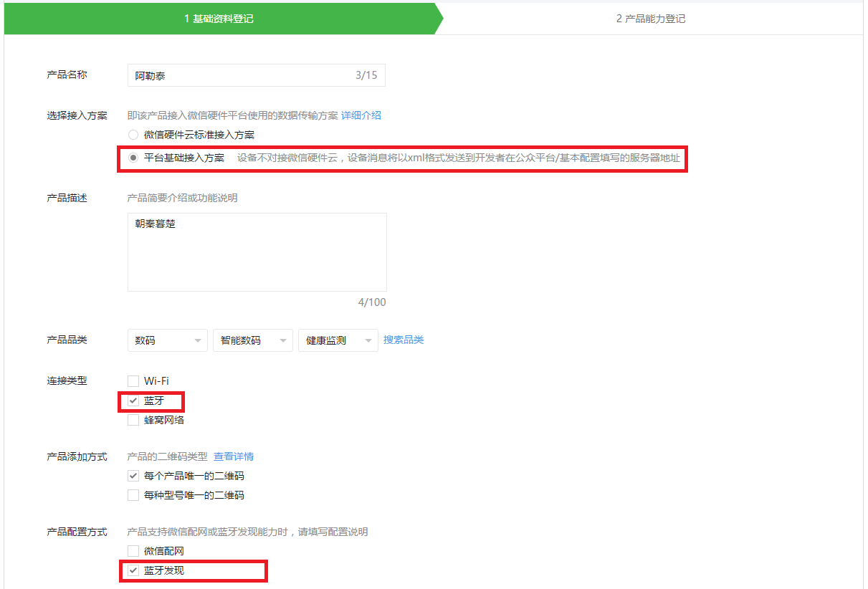The height and width of the screenshot is (589, 868).
Task: Check the 蜂窝网络 checkbox
Action: click(133, 420)
